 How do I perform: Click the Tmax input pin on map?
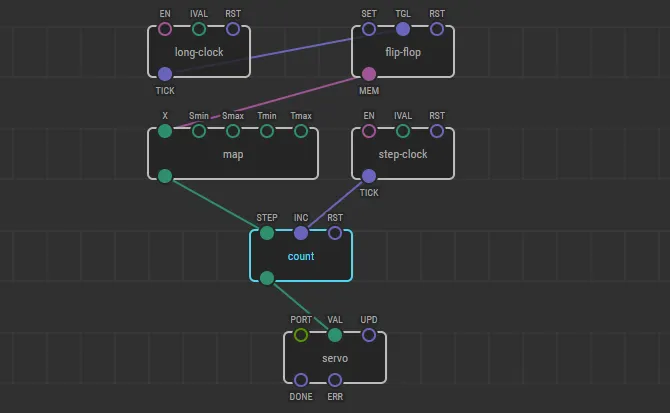[301, 131]
